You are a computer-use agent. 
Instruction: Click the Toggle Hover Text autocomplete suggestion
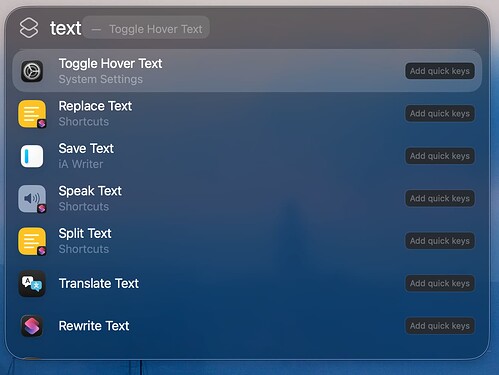(147, 29)
